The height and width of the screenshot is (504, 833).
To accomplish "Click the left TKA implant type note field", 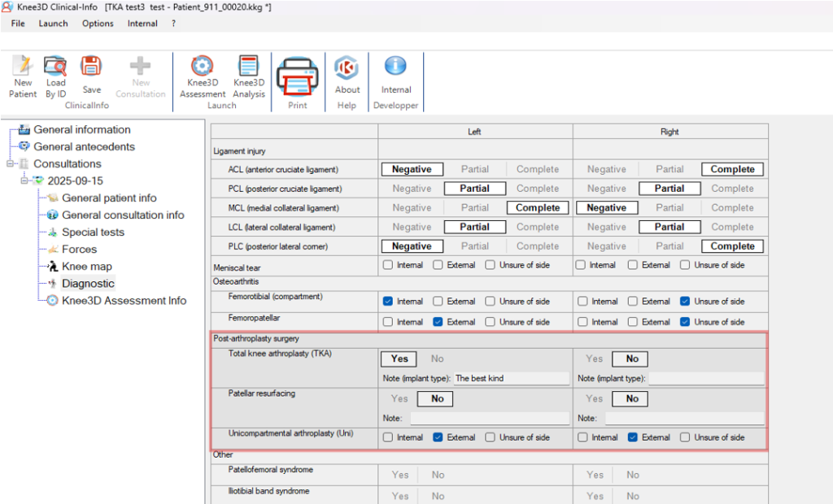I will tap(510, 378).
